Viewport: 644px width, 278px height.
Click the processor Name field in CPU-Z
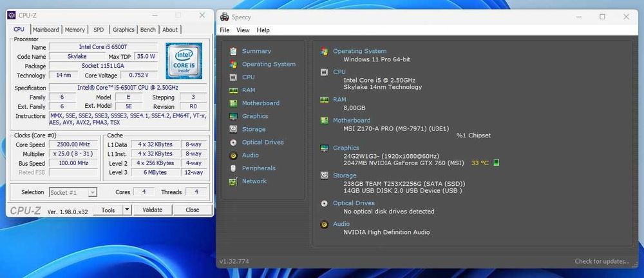tap(103, 47)
